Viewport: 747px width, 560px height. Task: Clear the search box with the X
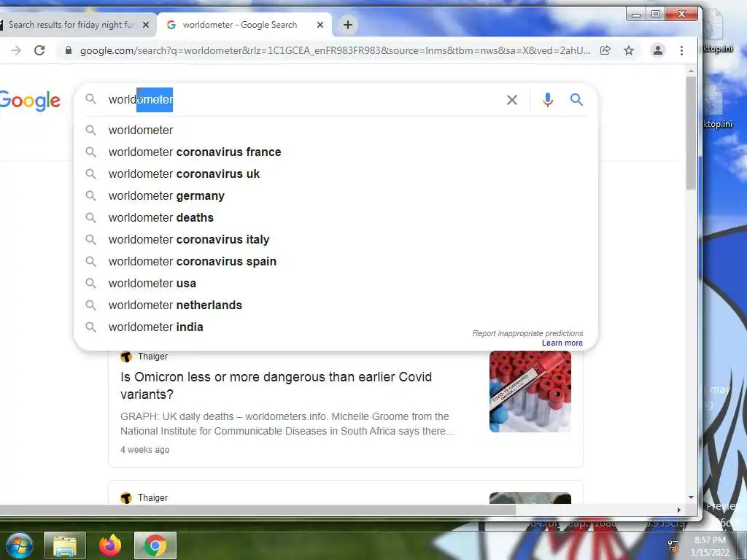(512, 99)
